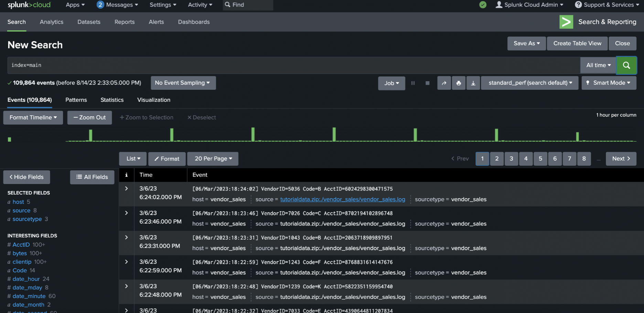Expand the 6:22:59.000 PM event
Viewport: 644px width, 313px height.
[126, 262]
